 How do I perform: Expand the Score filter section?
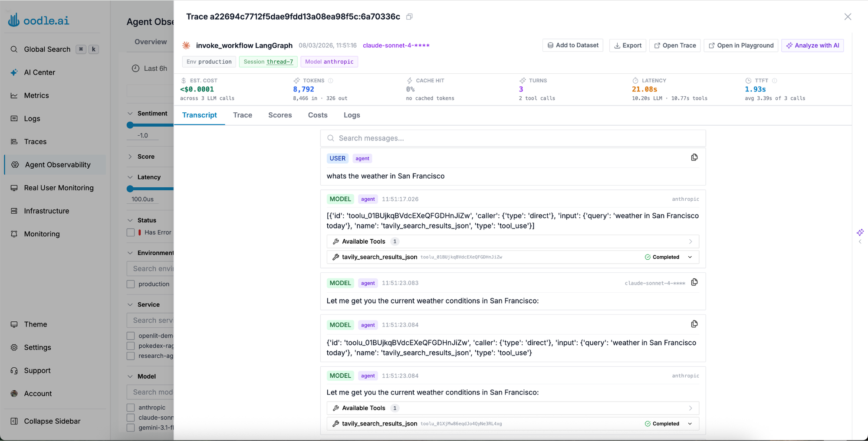pos(130,157)
